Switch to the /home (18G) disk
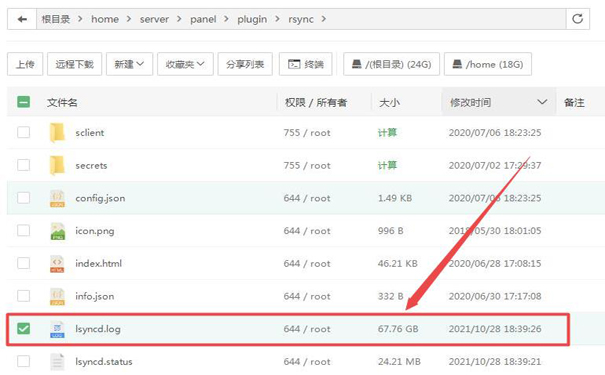This screenshot has width=605, height=375. (x=488, y=64)
